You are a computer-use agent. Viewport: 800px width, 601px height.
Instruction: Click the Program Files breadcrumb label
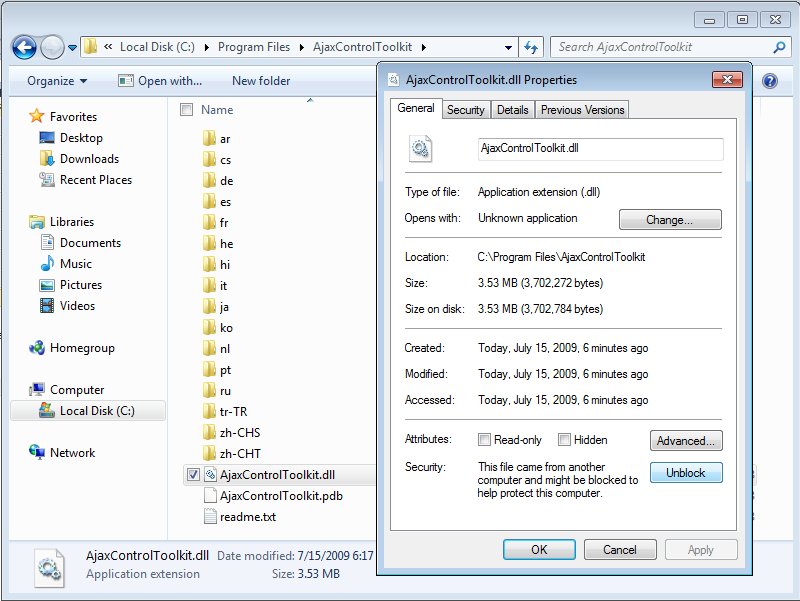pos(254,47)
